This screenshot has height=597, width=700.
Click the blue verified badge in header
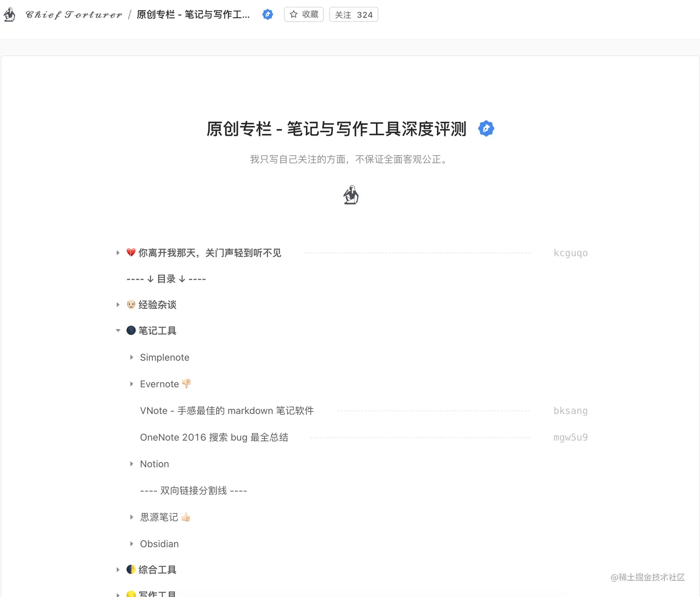[x=268, y=14]
